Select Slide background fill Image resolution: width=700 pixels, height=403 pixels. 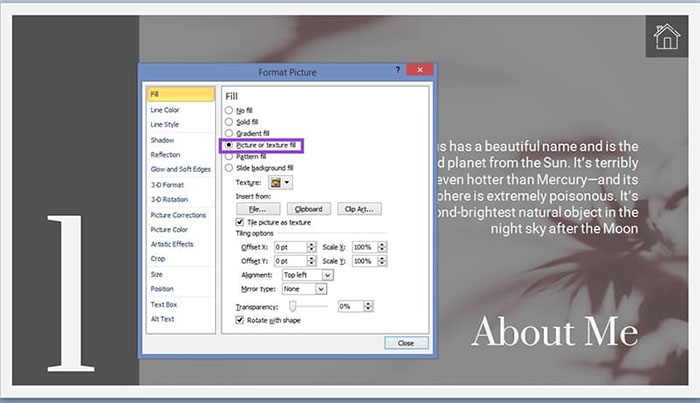(229, 168)
